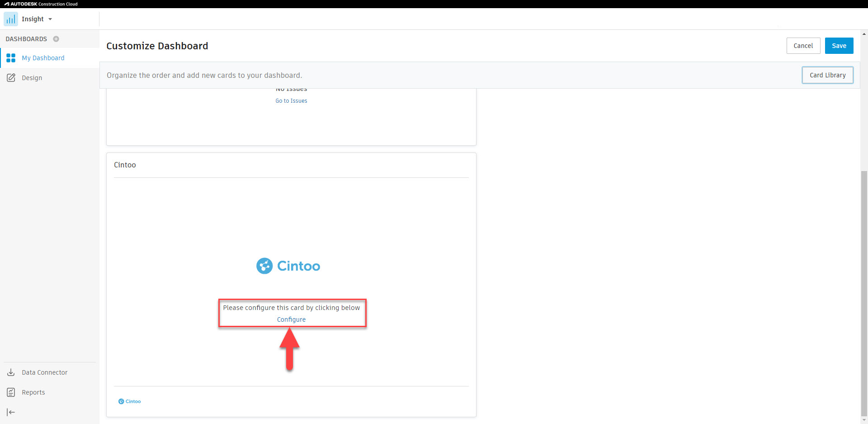Click the vertical scrollbar thumb
Viewport: 868px width, 424px height.
pyautogui.click(x=864, y=293)
